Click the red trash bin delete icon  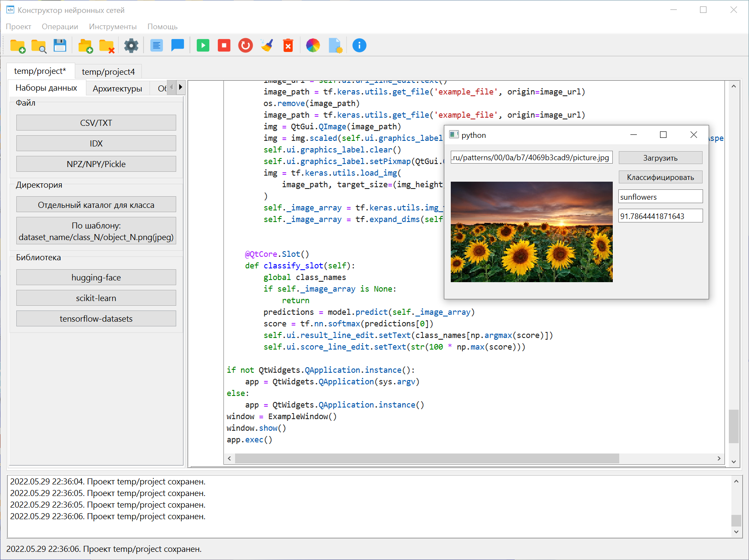(x=288, y=46)
